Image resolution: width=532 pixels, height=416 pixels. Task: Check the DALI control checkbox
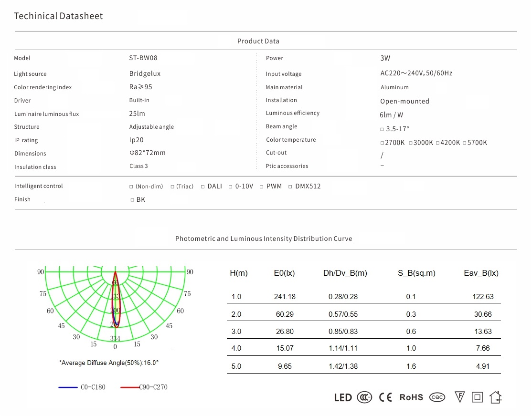[203, 187]
